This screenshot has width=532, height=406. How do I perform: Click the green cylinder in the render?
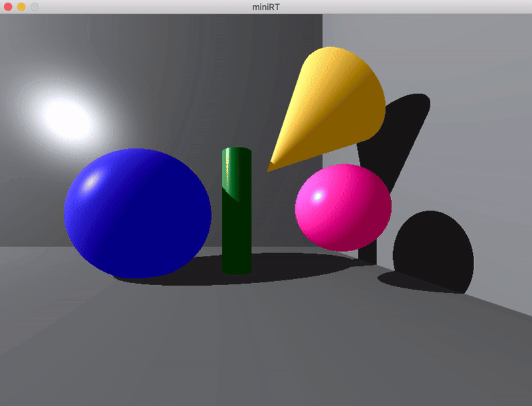(237, 211)
